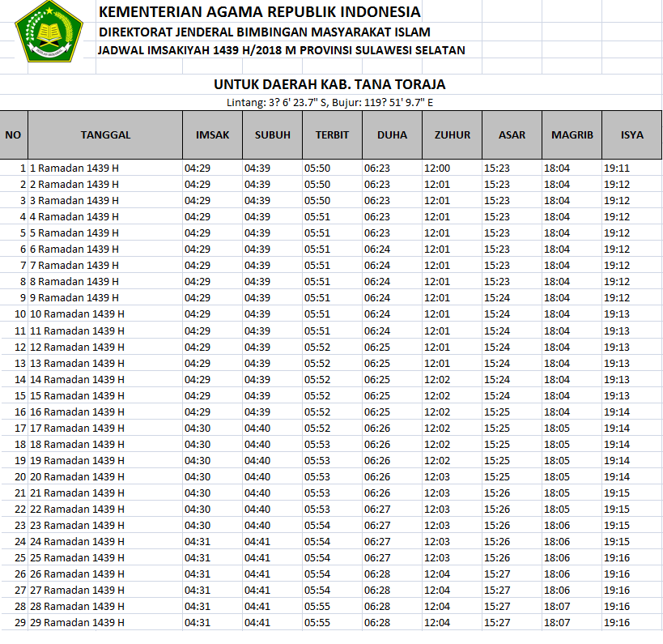Select the TANGGAL column header

[105, 135]
